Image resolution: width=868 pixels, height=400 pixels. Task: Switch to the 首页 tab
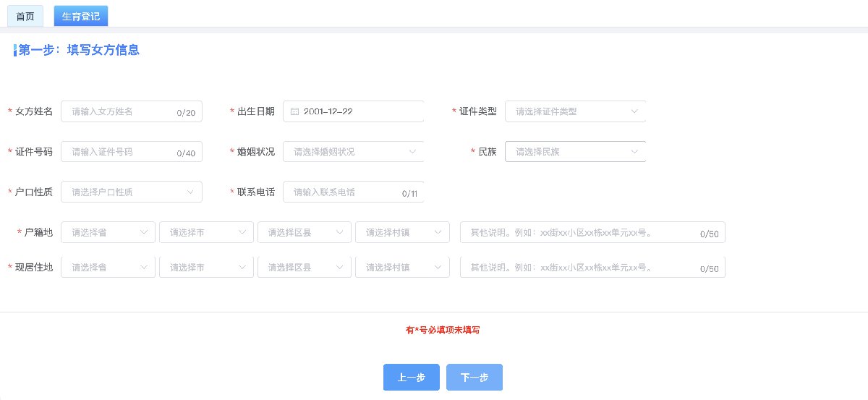tap(25, 16)
